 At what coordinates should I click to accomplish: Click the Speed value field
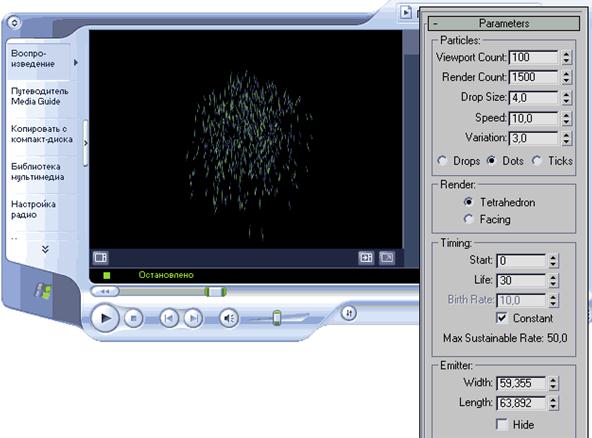[x=533, y=119]
